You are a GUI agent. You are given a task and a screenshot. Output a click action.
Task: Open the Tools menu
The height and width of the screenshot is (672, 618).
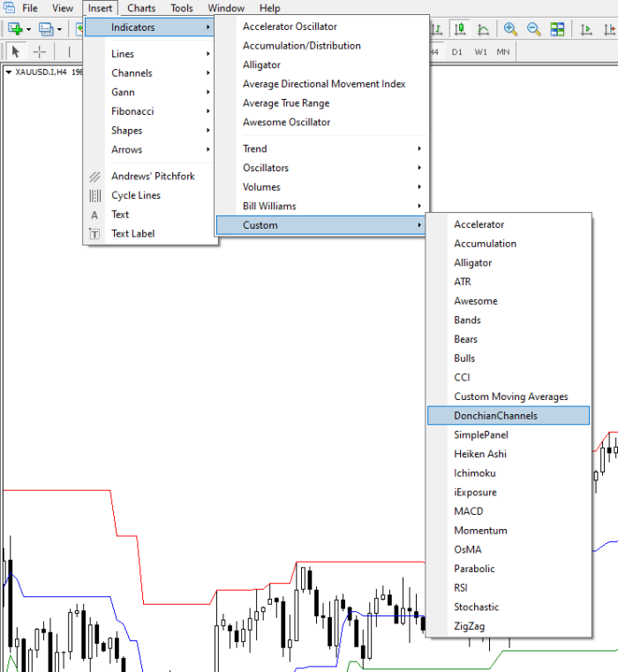(x=182, y=8)
